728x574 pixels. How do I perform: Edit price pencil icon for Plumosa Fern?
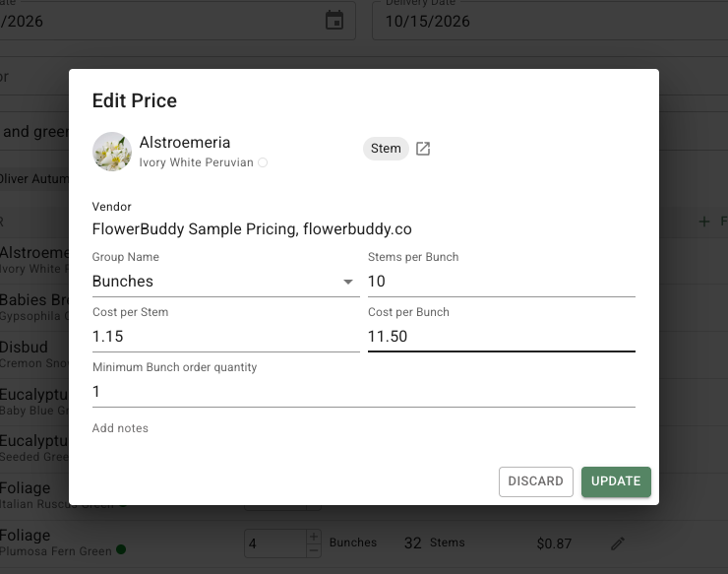coord(618,543)
